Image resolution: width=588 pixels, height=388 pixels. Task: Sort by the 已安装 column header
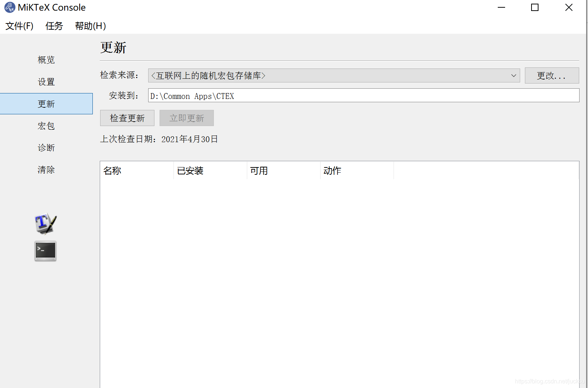210,170
